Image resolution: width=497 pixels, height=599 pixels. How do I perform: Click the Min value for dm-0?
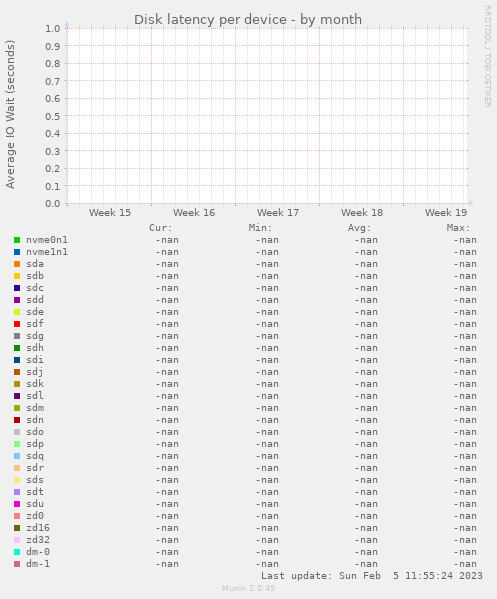[x=267, y=552]
